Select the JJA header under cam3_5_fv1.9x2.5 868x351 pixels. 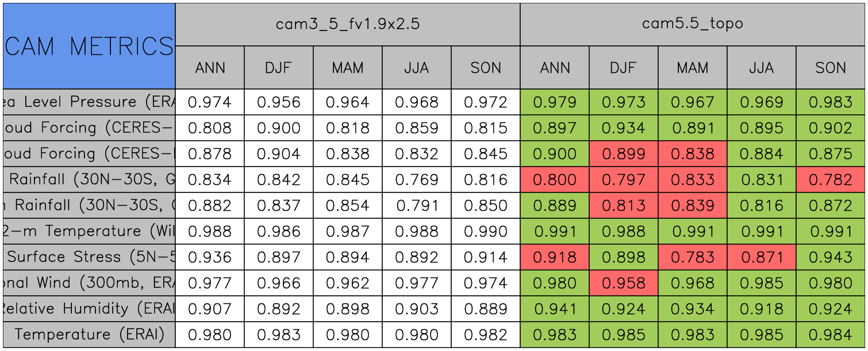pos(416,68)
